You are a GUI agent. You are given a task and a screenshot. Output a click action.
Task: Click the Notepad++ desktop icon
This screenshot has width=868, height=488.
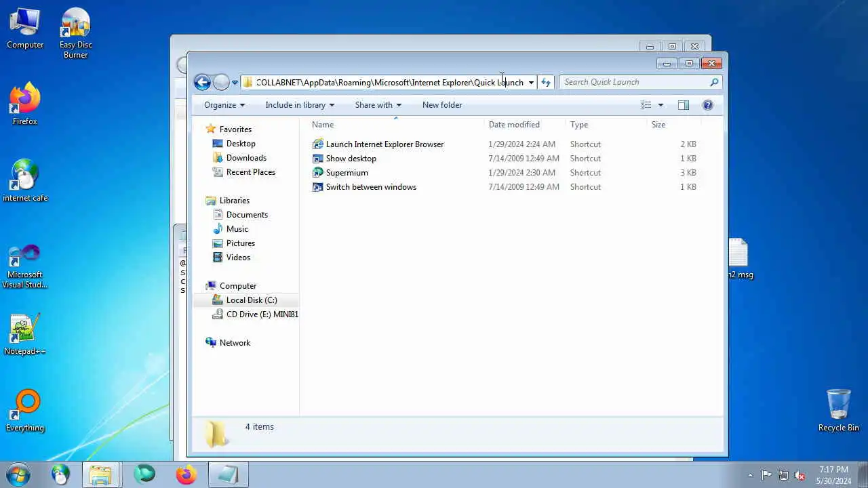click(x=25, y=335)
